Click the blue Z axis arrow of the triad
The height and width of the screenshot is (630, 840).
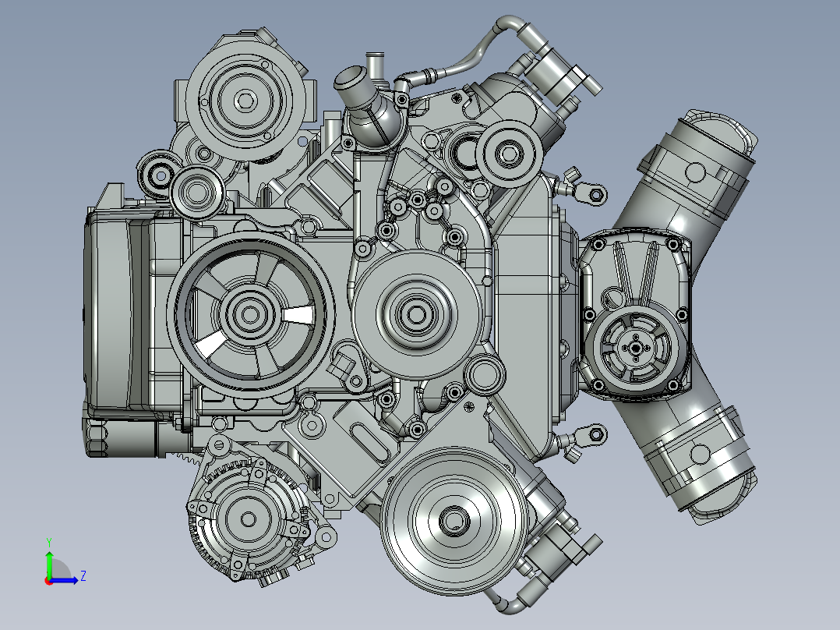coord(65,580)
